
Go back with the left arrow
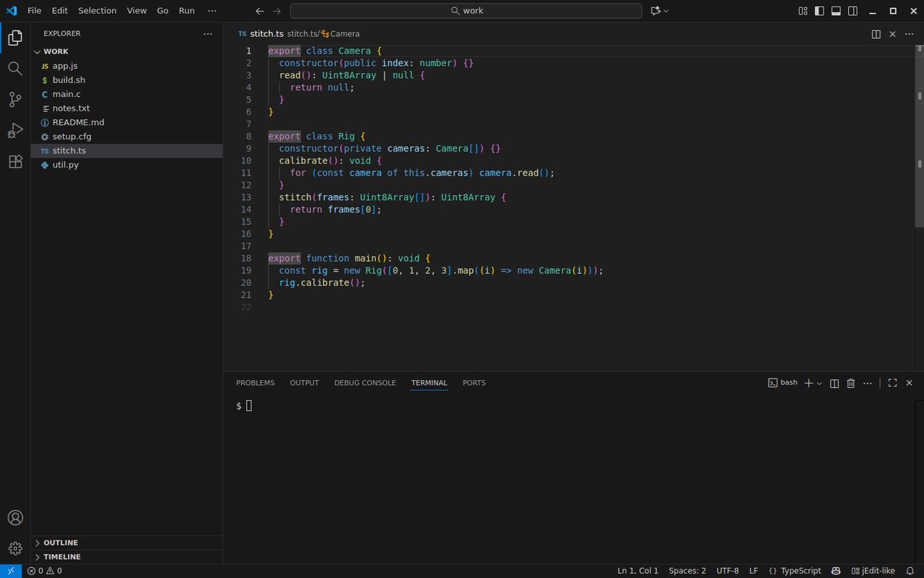(260, 11)
